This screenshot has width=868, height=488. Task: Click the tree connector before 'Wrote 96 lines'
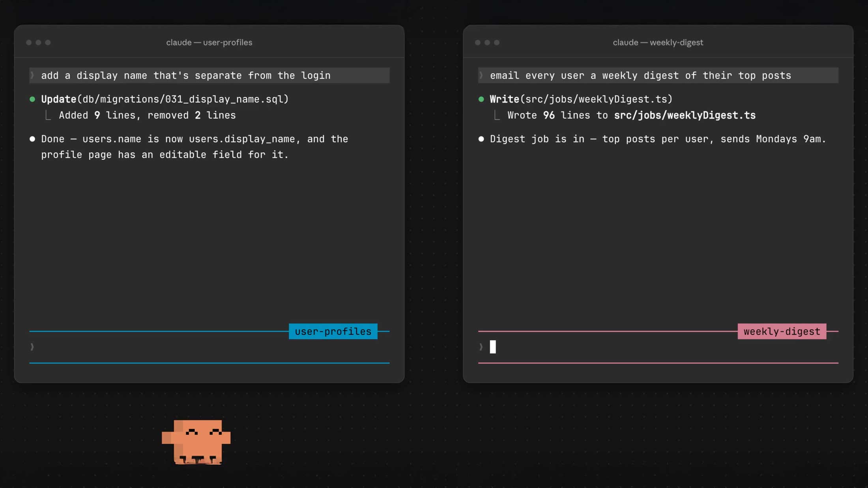click(497, 115)
